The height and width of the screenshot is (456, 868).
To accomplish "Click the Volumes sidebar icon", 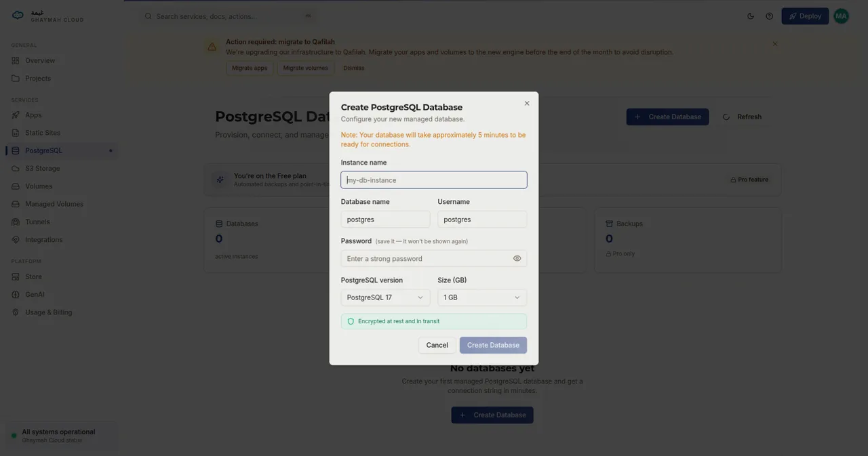I will pos(16,186).
